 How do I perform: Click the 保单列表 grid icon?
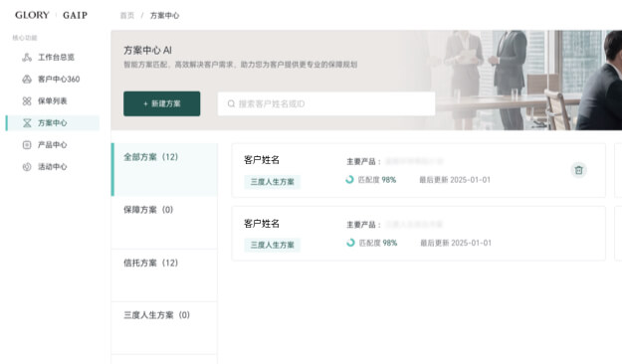[x=27, y=101]
